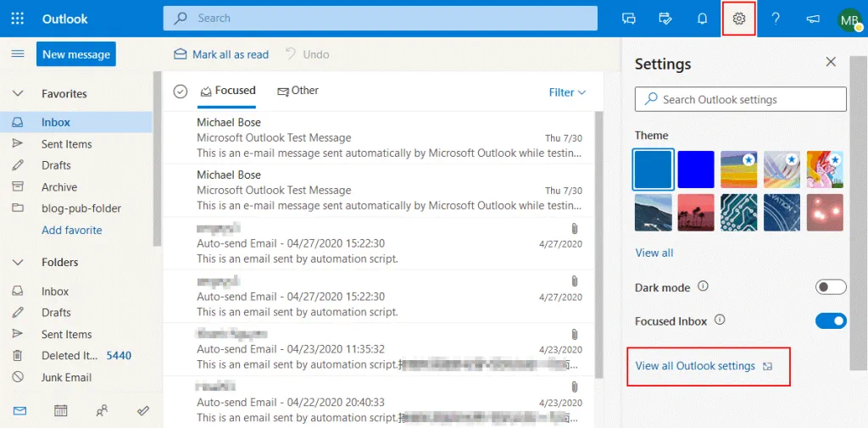The height and width of the screenshot is (428, 868).
Task: Open the Settings gear icon
Action: pyautogui.click(x=738, y=19)
